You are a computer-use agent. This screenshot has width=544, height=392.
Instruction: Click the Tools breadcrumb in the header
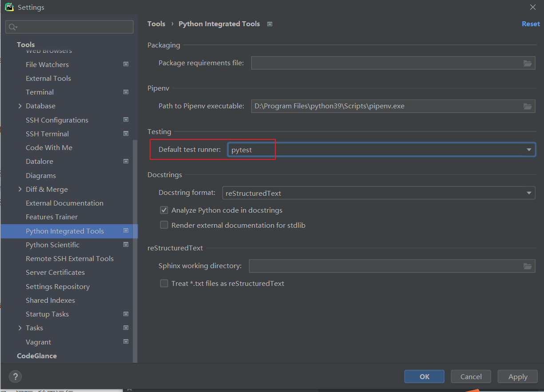(x=156, y=24)
